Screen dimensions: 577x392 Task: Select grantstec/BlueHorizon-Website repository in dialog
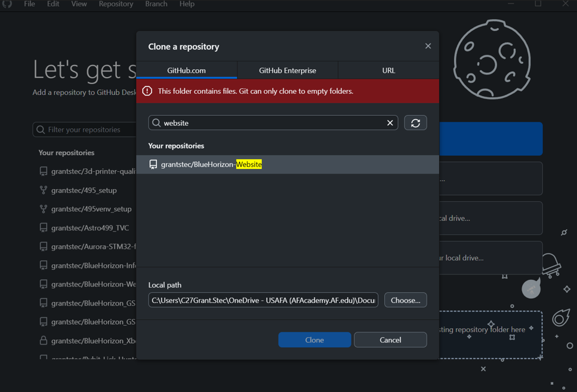coord(288,164)
